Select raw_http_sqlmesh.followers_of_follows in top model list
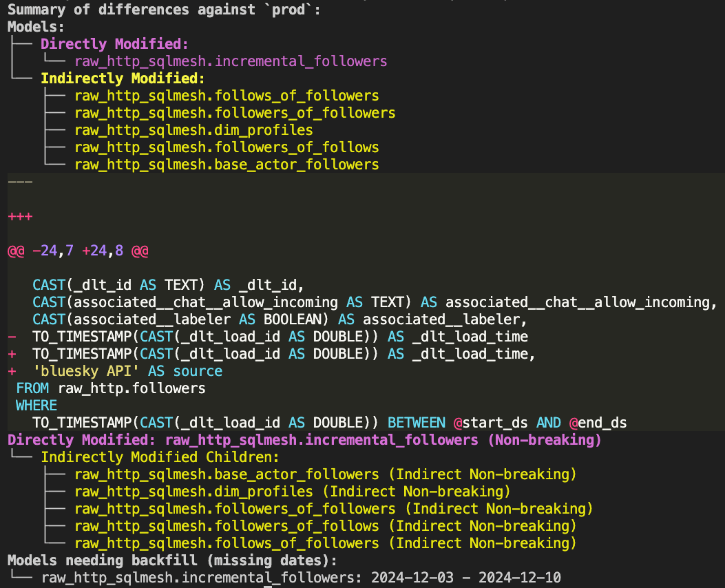 [227, 147]
